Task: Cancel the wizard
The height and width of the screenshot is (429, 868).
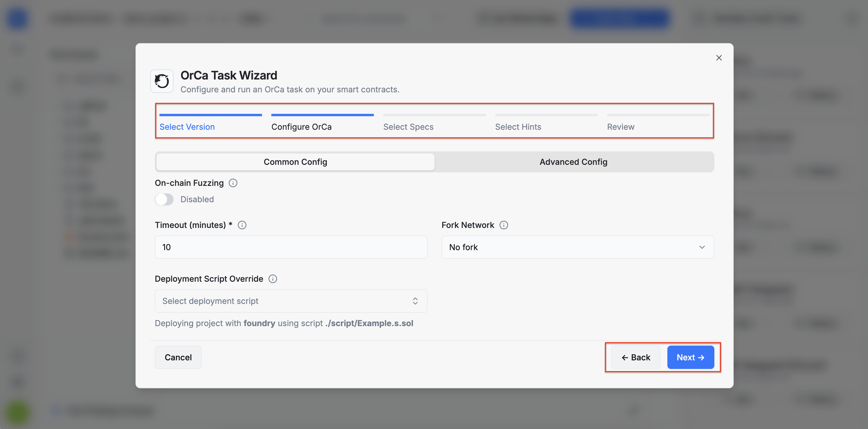Action: (x=178, y=357)
